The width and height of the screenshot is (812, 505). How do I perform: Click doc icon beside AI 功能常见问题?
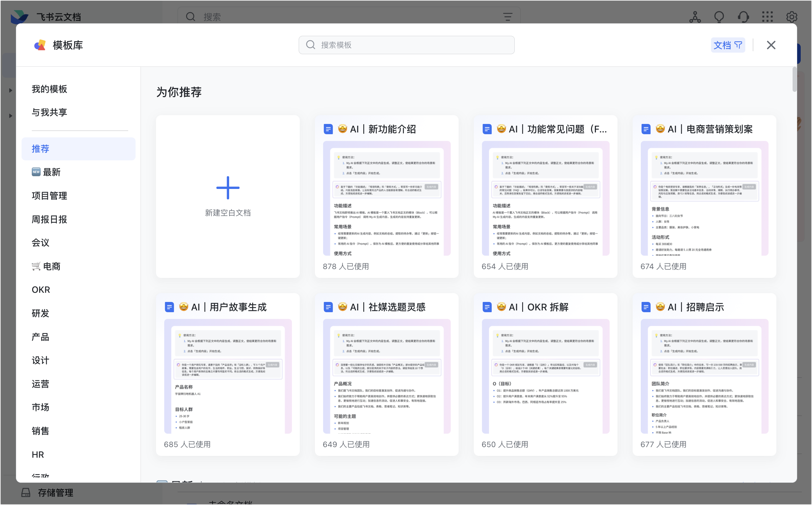(x=487, y=129)
